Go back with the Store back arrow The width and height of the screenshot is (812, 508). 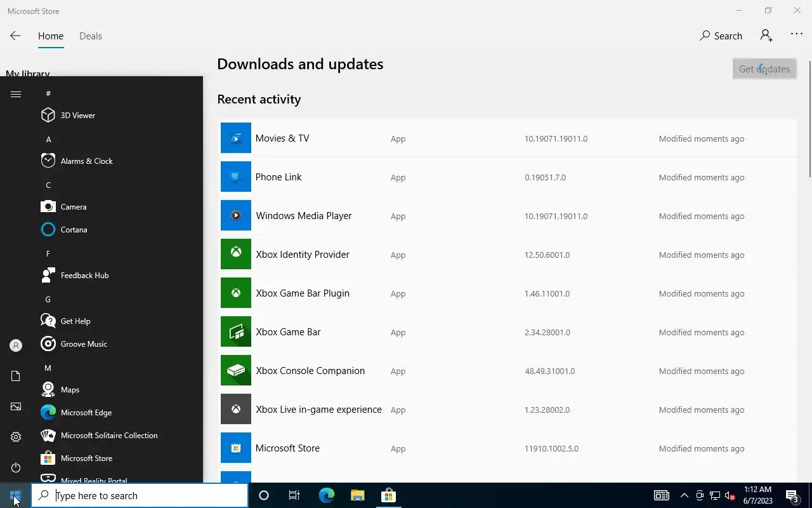coord(15,36)
